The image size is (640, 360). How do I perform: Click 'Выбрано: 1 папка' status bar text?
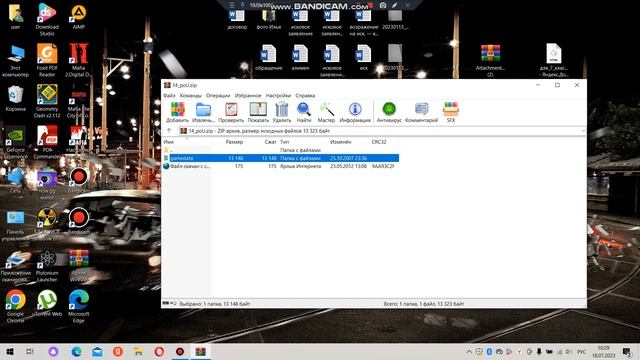[214, 304]
